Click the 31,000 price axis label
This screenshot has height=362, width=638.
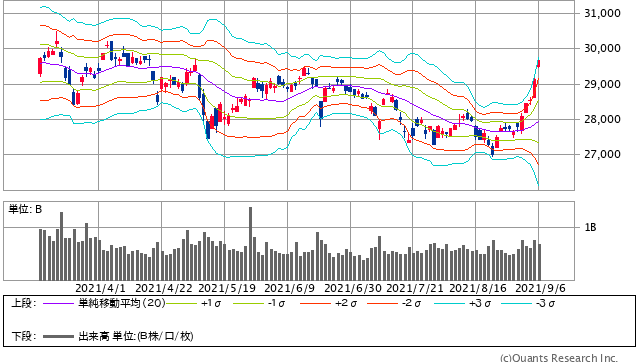point(602,13)
